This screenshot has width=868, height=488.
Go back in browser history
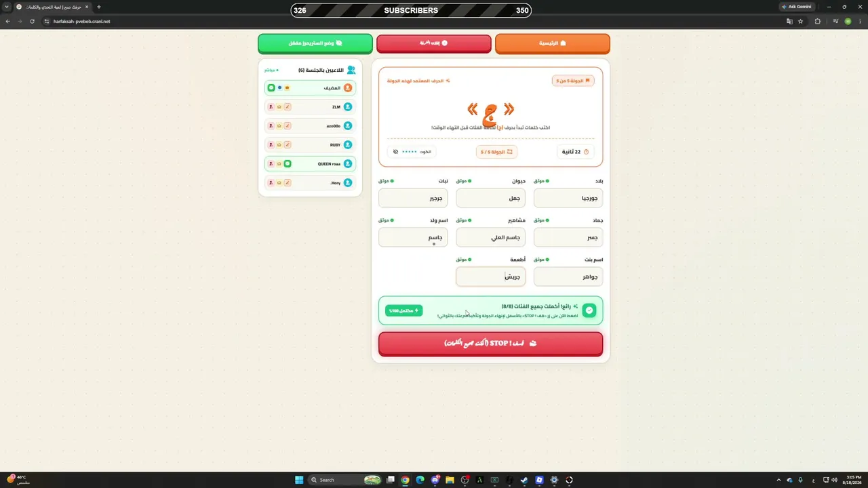(7, 21)
